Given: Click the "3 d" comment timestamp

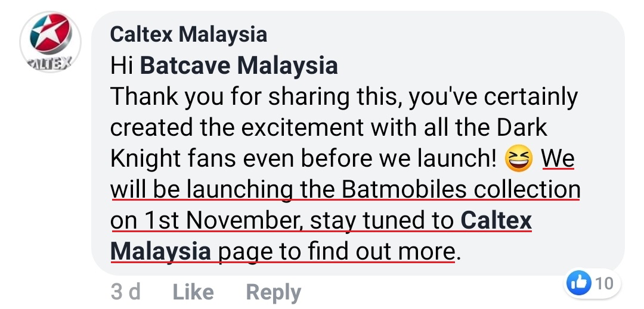Looking at the screenshot, I should (126, 292).
